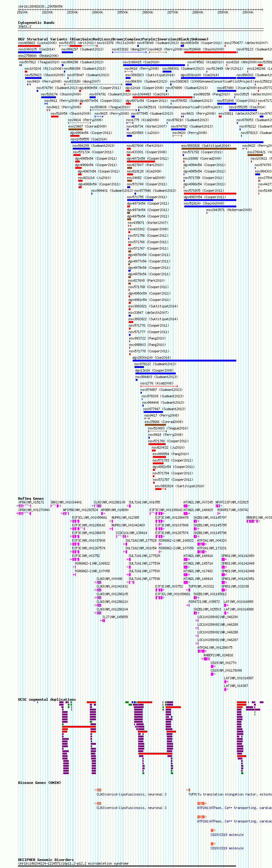
Task: Select gene SH2B1|NM_015503
Action: 208,609
